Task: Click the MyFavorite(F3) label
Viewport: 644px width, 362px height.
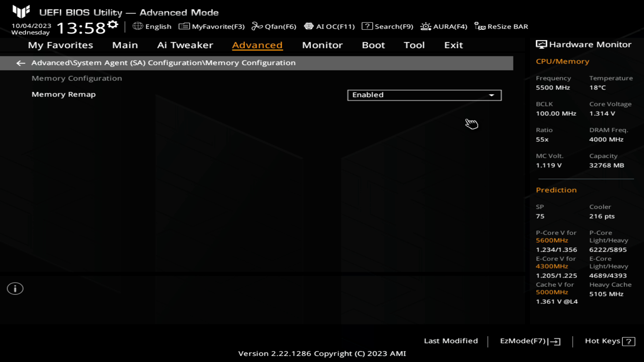Action: [218, 26]
